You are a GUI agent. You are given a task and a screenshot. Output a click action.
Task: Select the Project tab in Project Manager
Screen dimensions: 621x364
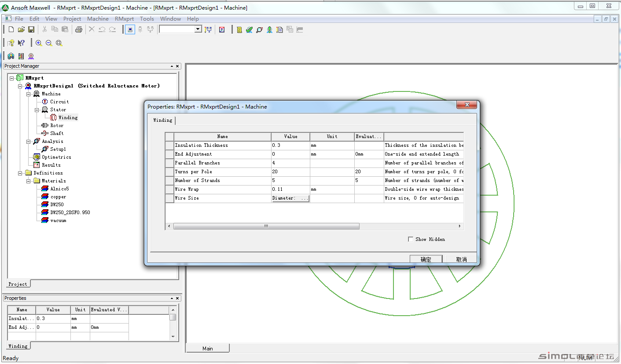point(18,284)
